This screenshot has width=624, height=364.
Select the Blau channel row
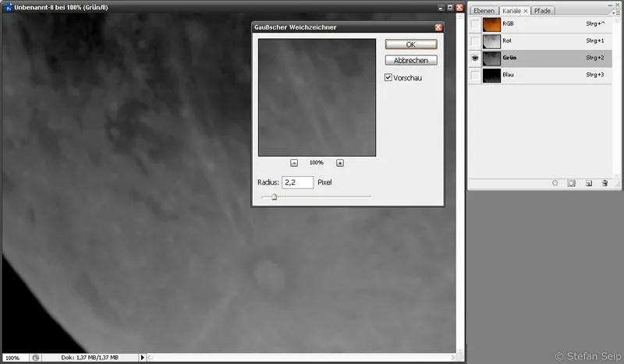(540, 75)
